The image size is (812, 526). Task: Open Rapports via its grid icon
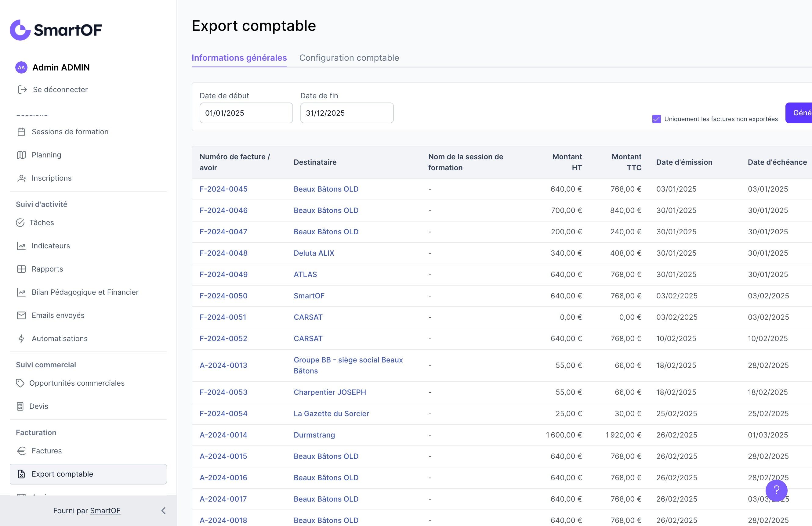tap(21, 269)
